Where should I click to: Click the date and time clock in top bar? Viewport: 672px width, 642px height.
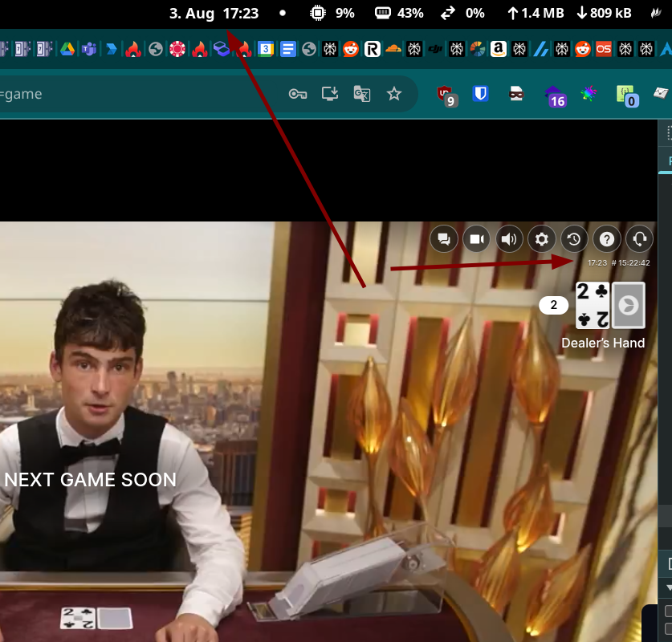coord(214,13)
